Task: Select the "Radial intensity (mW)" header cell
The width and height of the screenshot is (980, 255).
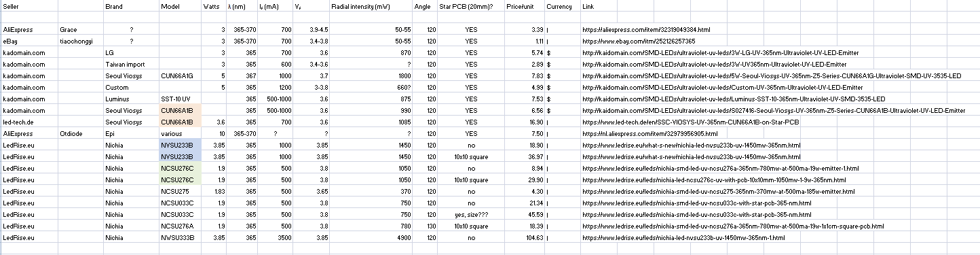Action: [371, 6]
